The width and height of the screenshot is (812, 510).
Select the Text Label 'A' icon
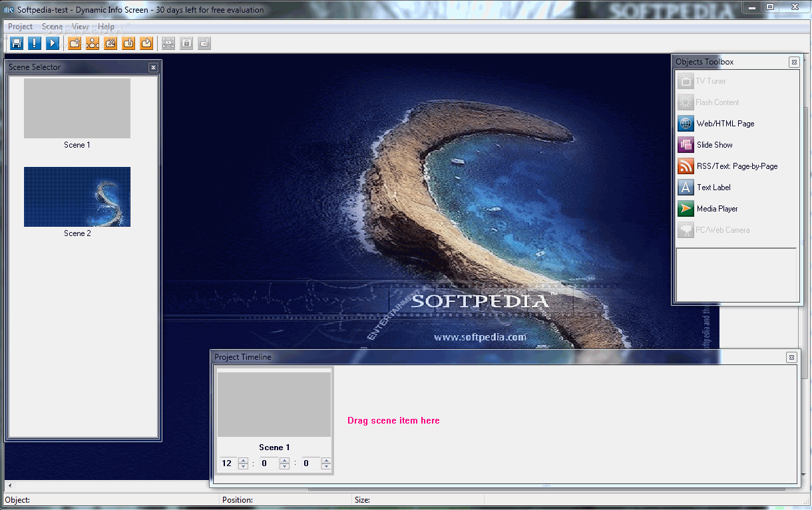[686, 188]
